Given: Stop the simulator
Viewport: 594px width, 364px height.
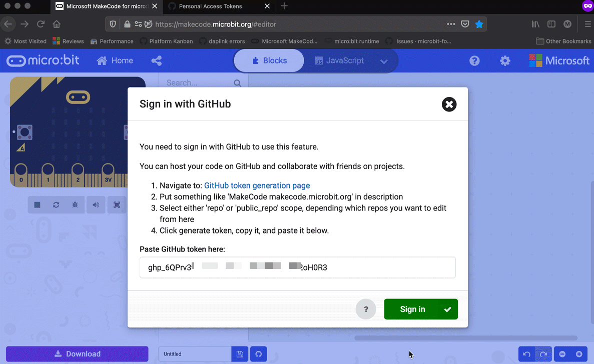Looking at the screenshot, I should click(37, 204).
